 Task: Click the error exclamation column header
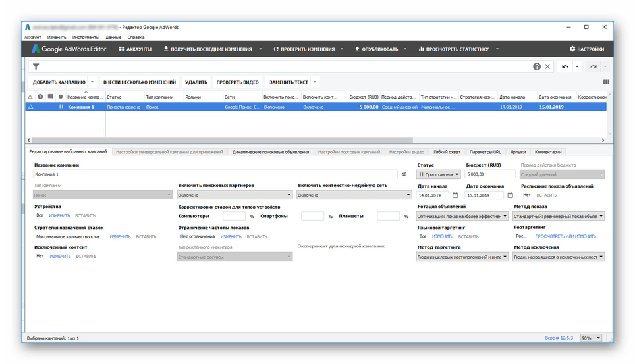[x=40, y=97]
